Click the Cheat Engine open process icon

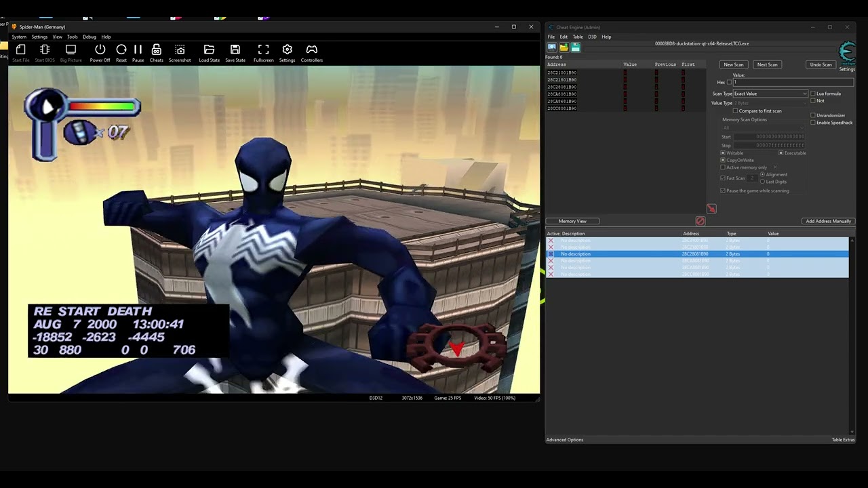point(552,47)
